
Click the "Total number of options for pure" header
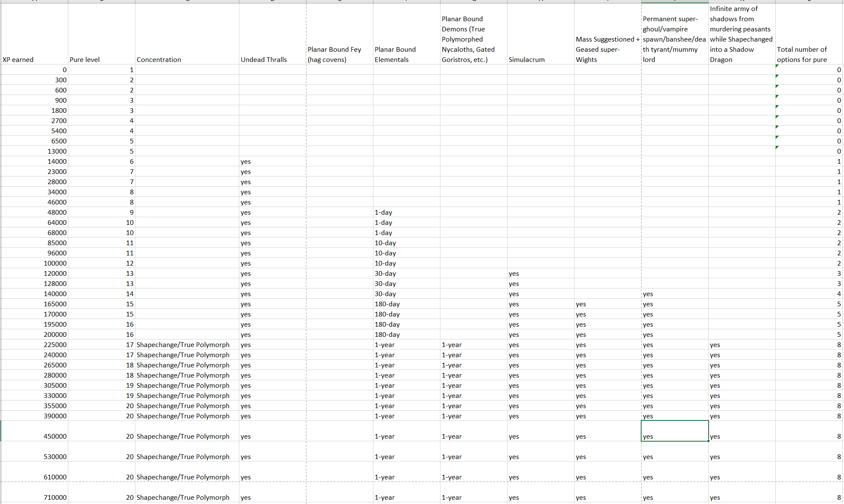click(809, 34)
